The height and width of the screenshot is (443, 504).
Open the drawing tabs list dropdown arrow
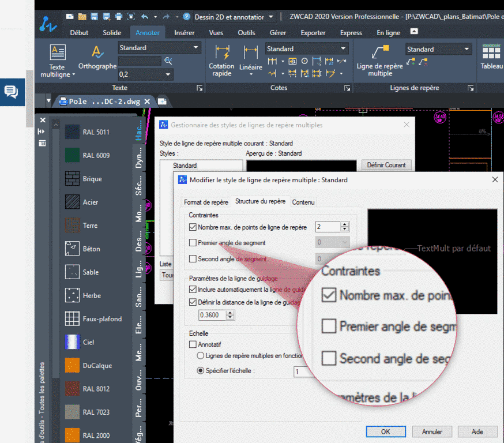(48, 100)
